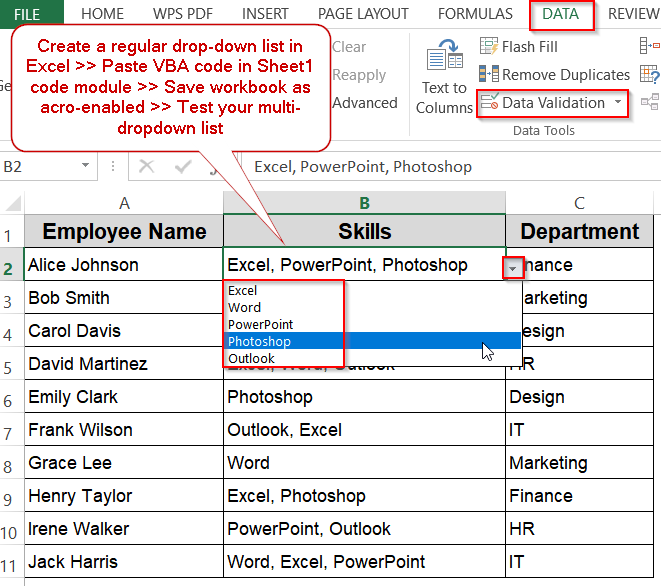The height and width of the screenshot is (586, 661).
Task: Click the formula bar text field
Action: [450, 166]
